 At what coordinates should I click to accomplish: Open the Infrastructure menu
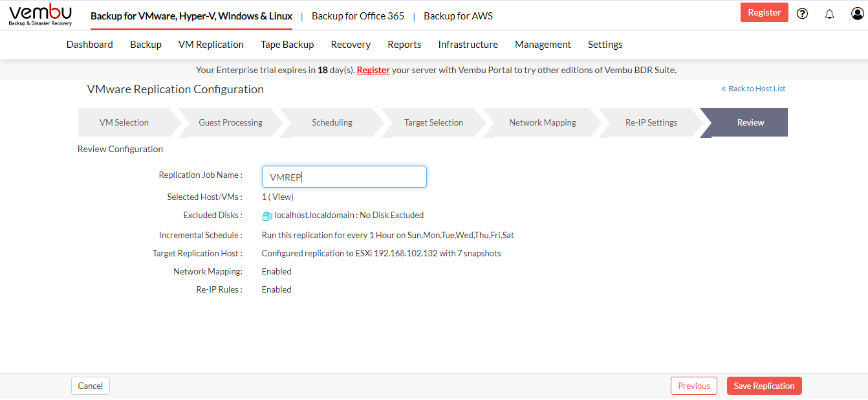[468, 45]
